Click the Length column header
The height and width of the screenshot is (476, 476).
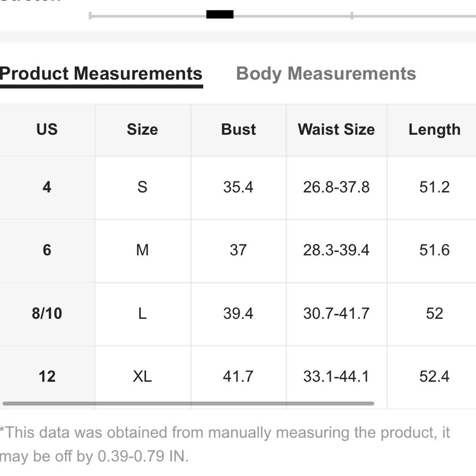[x=435, y=130]
